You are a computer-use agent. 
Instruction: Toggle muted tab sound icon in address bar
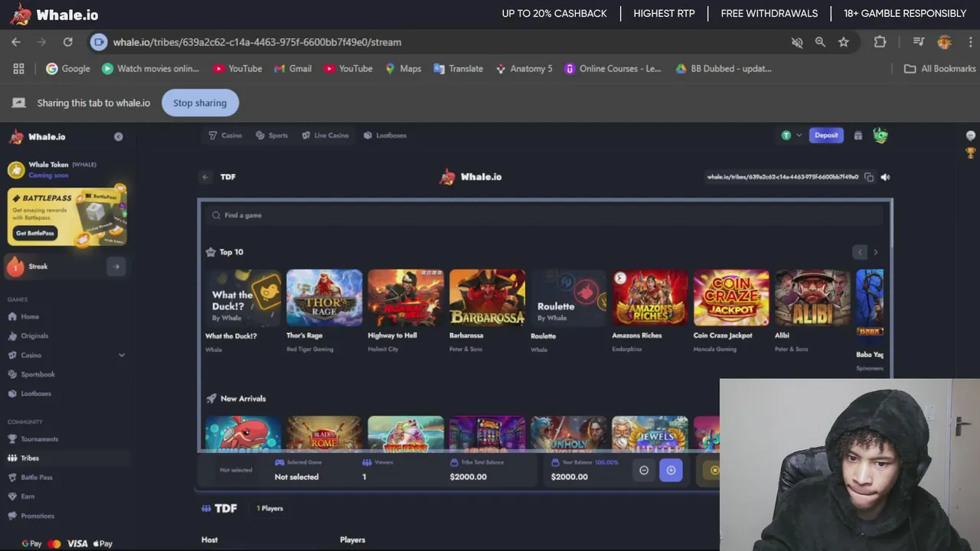point(797,42)
